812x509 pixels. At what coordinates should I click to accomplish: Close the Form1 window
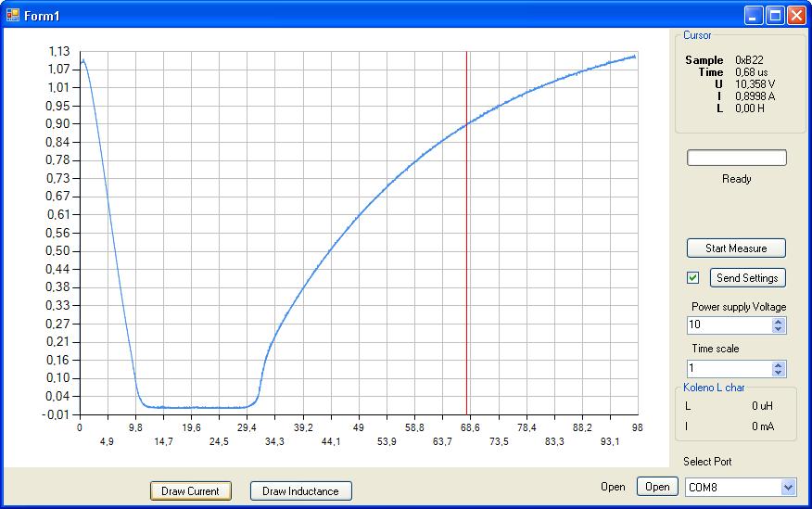[796, 16]
